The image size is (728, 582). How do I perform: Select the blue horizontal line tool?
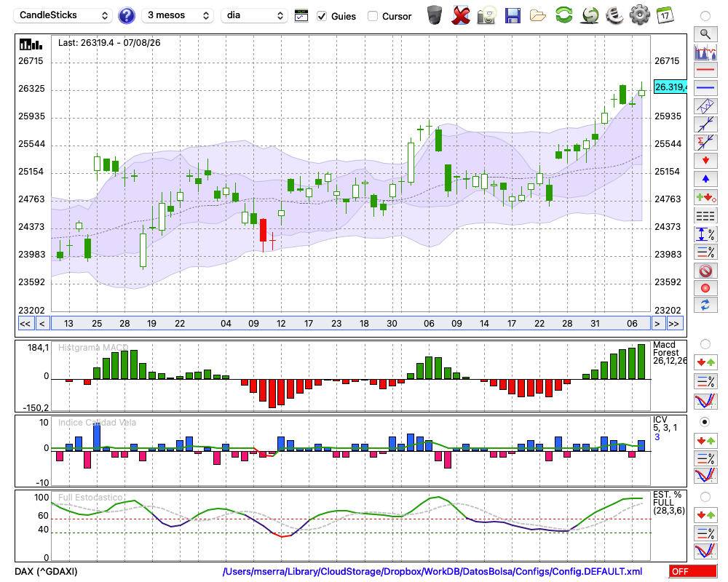pos(705,88)
